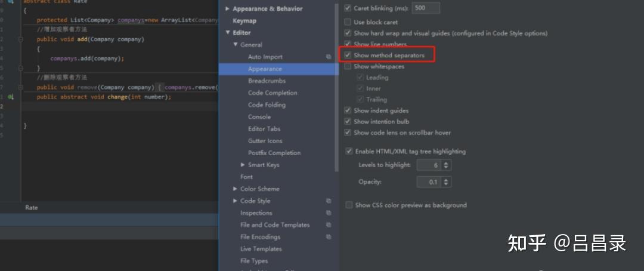Open the Keymap settings page
Screen dimensions: 644x271
244,21
